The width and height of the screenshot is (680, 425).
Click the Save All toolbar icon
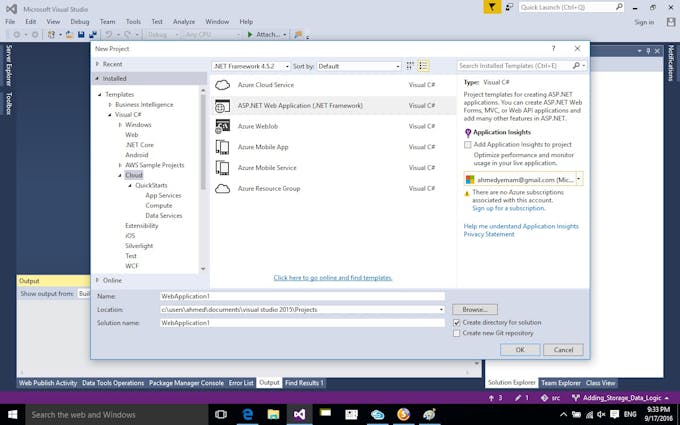(x=92, y=34)
